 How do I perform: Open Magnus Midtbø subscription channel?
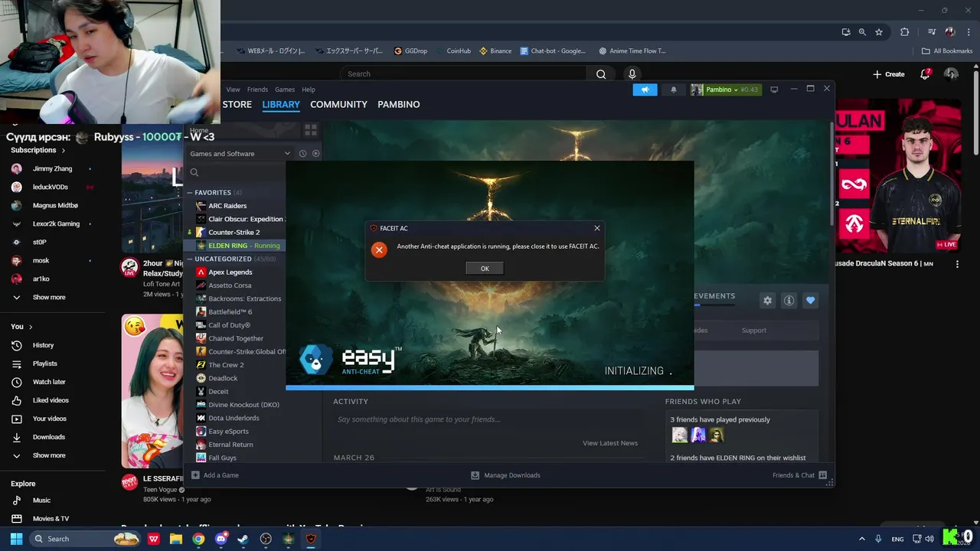(x=55, y=206)
